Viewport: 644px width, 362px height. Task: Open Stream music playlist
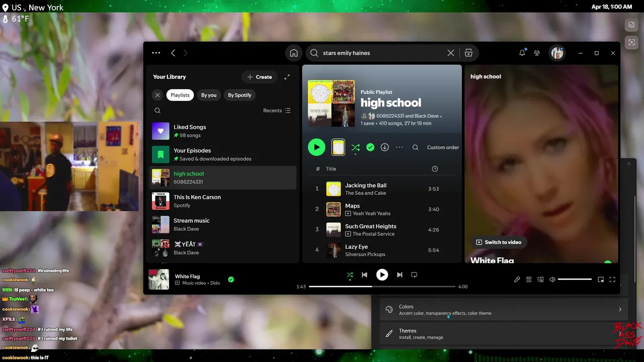coord(222,224)
